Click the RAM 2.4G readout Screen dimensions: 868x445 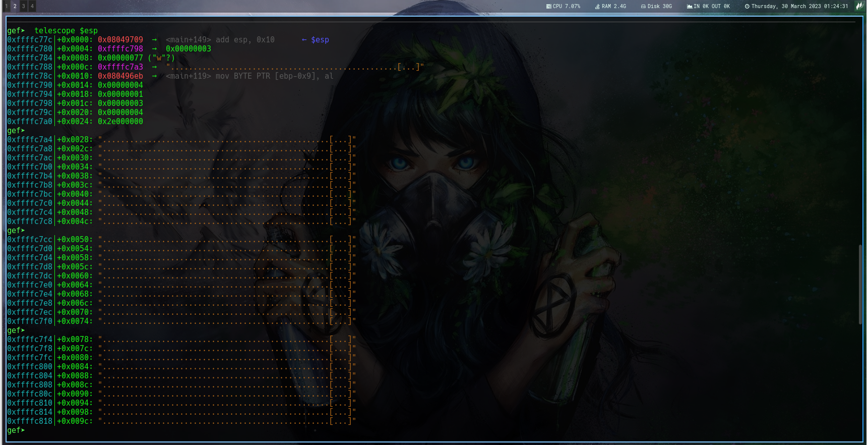[614, 7]
